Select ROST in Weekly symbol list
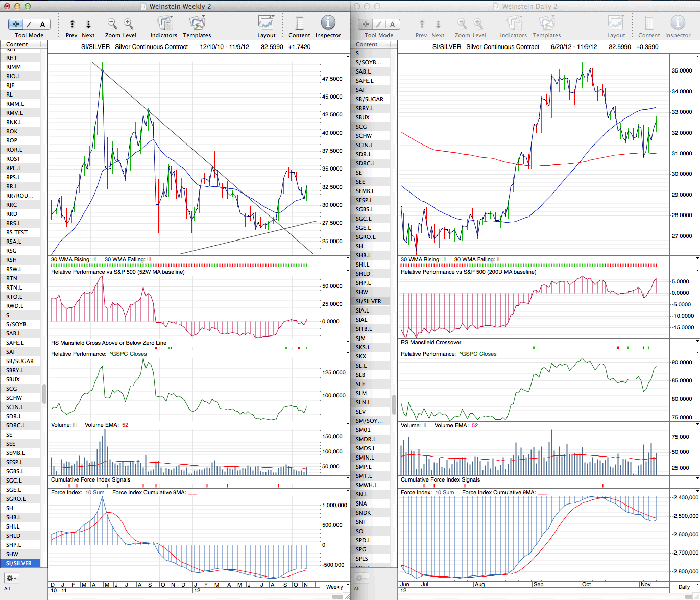This screenshot has height=600, width=700. (20, 159)
